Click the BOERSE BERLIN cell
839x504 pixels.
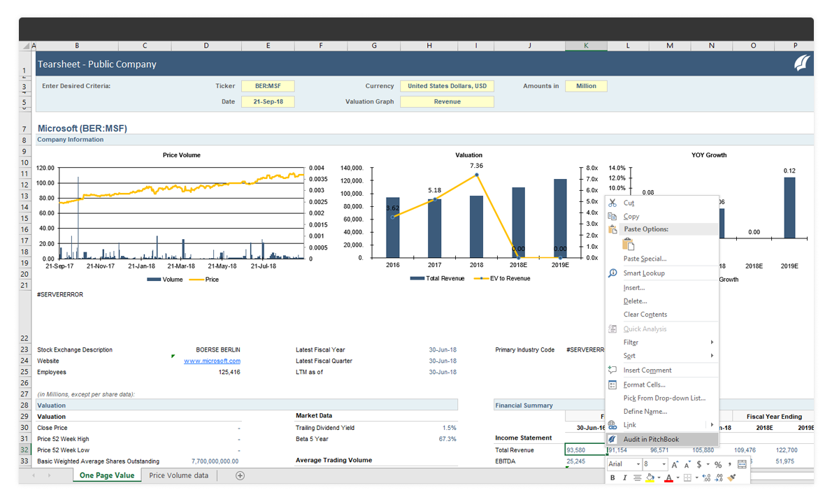(x=218, y=350)
